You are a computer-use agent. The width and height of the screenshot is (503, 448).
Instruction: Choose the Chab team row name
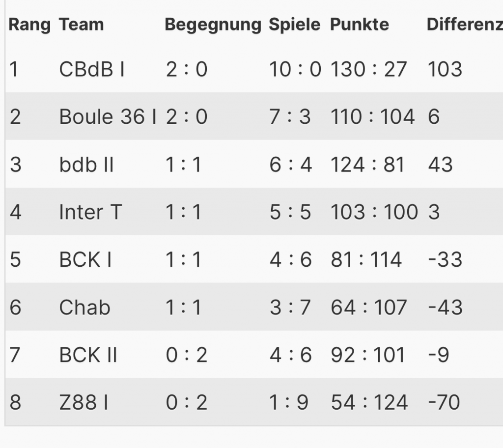[84, 307]
